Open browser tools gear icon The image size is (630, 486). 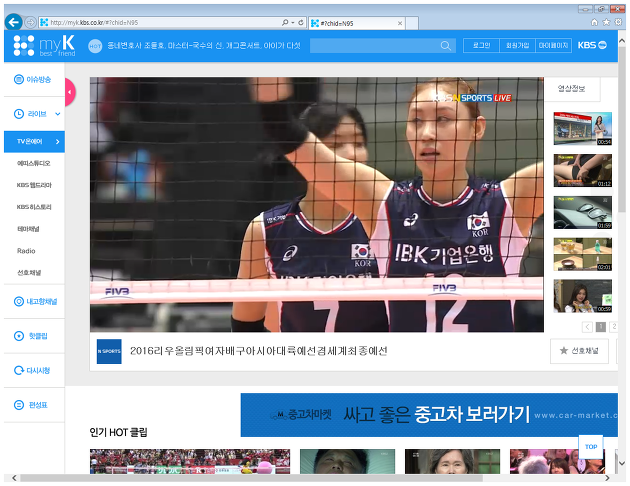(x=619, y=22)
